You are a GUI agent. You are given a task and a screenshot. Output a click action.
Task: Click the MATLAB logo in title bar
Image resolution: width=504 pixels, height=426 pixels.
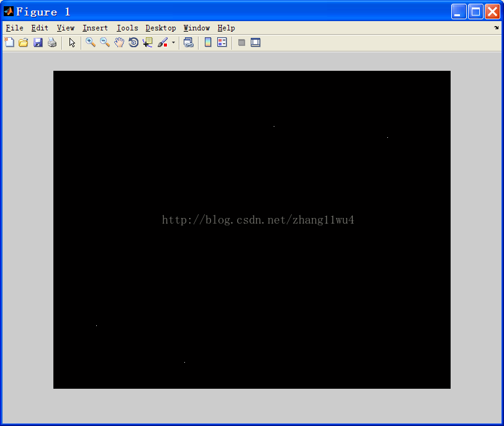click(8, 11)
